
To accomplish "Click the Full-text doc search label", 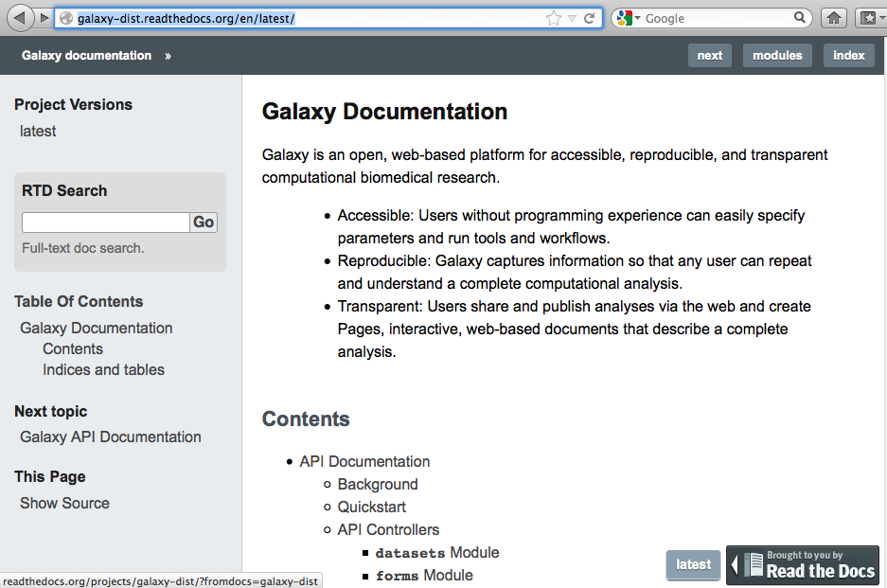I will (x=83, y=248).
